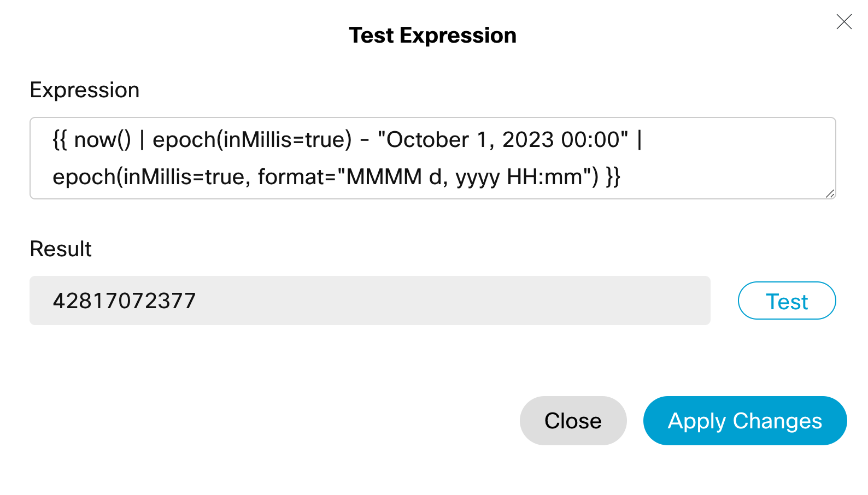Click the minus operator in the expression
The width and height of the screenshot is (868, 495).
coord(365,140)
